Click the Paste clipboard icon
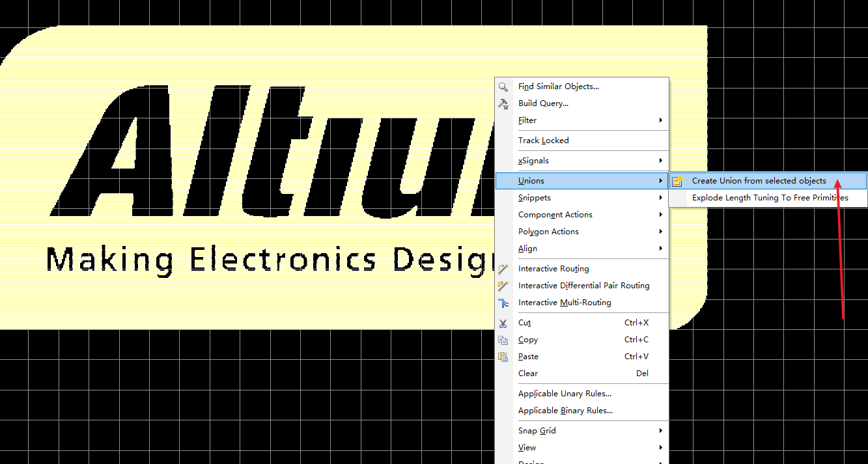 503,357
